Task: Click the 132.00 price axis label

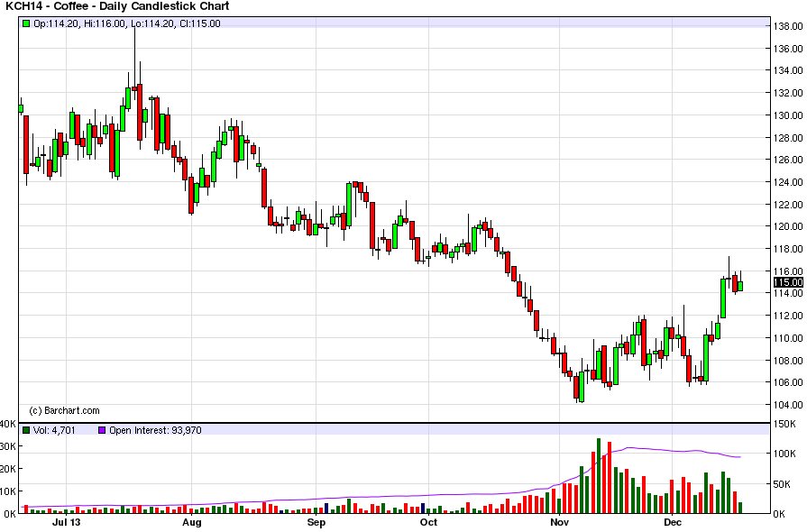Action: [788, 93]
